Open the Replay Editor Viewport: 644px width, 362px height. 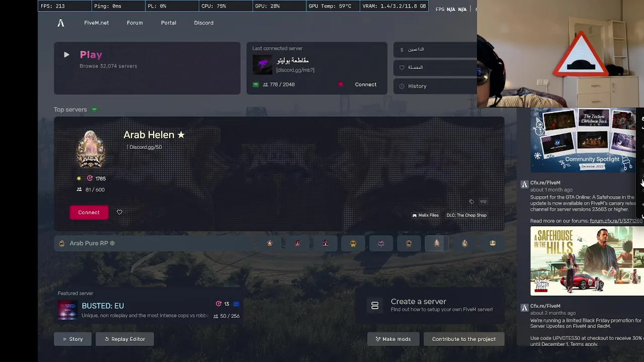124,339
